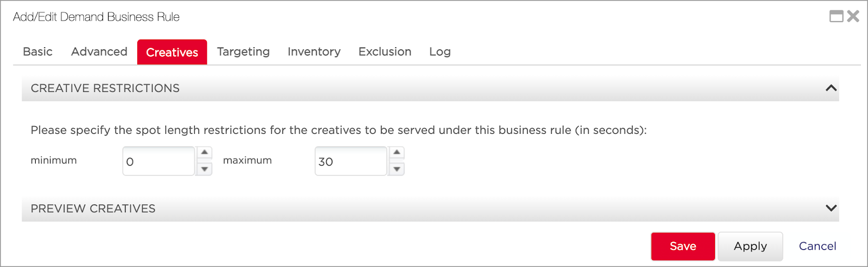
Task: Increase the minimum spot length value
Action: pos(204,153)
